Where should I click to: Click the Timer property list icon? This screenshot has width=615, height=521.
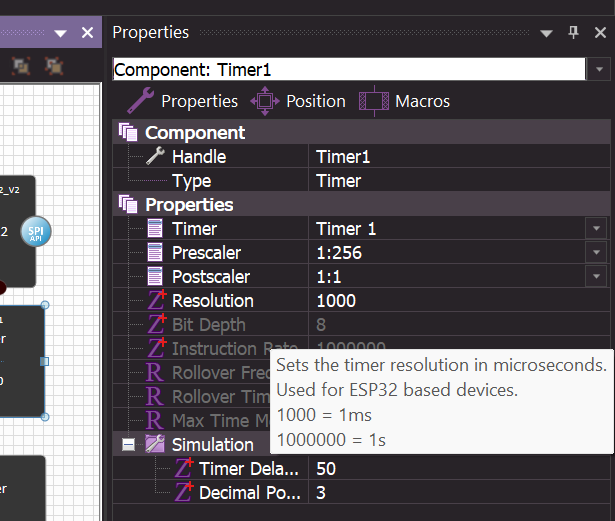tap(155, 229)
